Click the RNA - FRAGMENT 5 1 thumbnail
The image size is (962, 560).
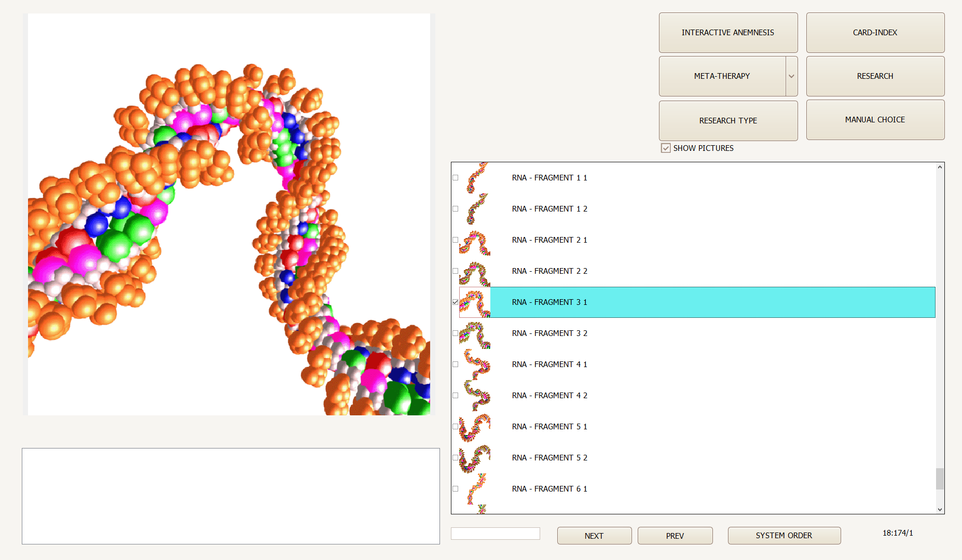point(475,427)
